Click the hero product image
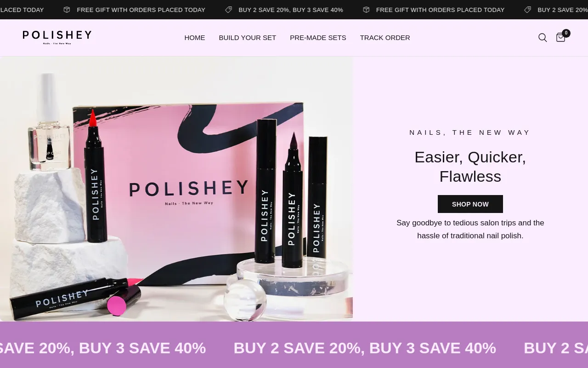 point(176,189)
